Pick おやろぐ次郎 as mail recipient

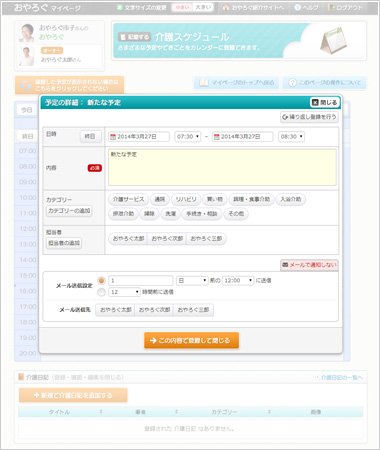(154, 310)
